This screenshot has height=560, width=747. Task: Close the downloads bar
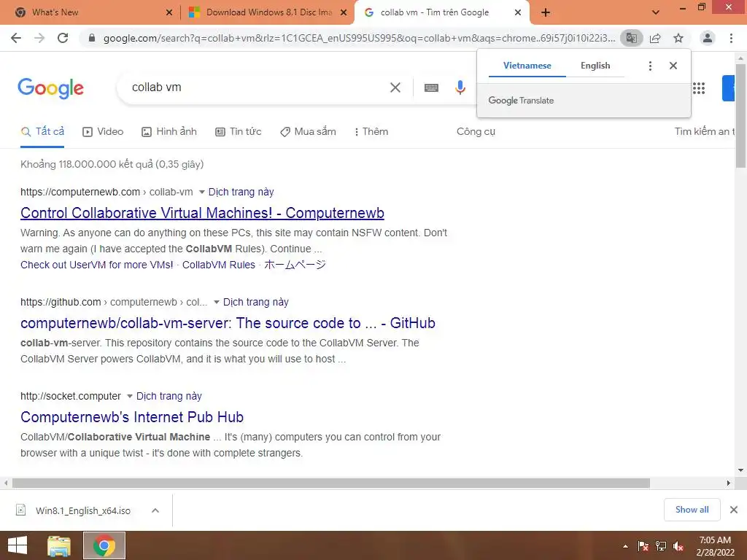pos(734,510)
